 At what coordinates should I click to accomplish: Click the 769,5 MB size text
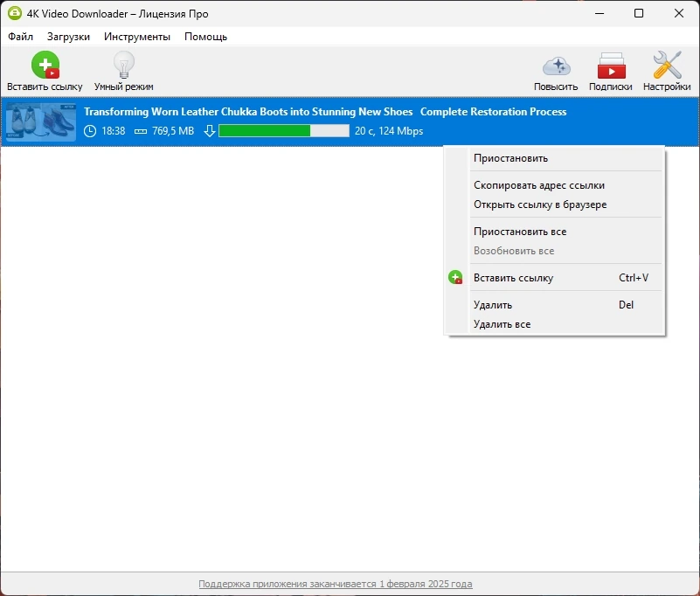173,131
